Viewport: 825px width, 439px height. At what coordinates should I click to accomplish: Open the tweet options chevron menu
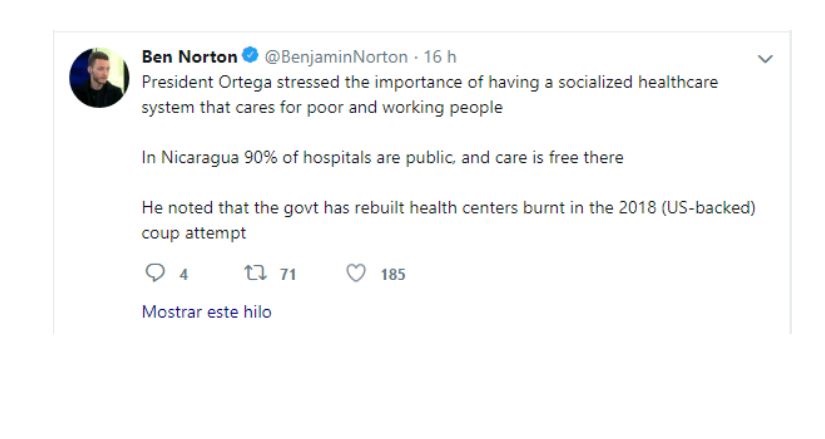tap(765, 59)
